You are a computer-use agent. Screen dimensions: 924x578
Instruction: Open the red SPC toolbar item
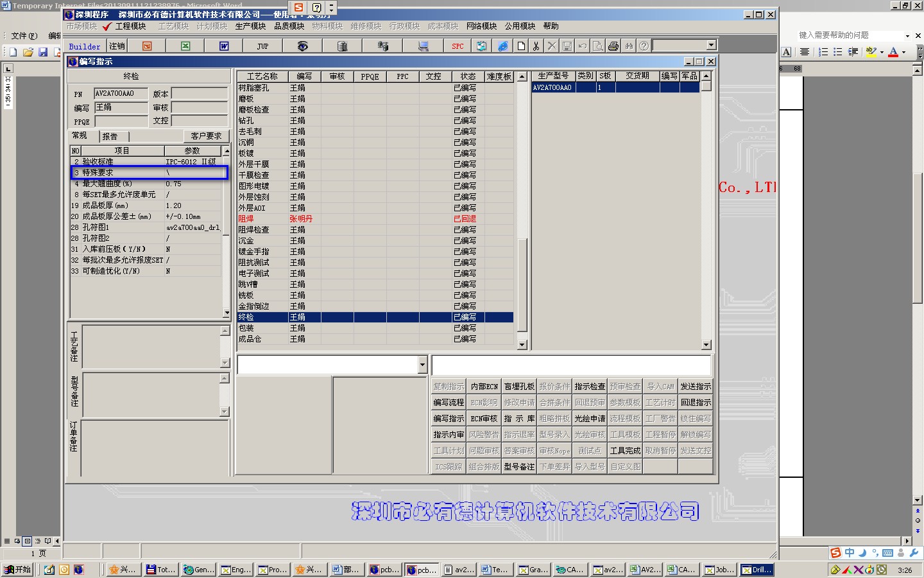pyautogui.click(x=458, y=46)
